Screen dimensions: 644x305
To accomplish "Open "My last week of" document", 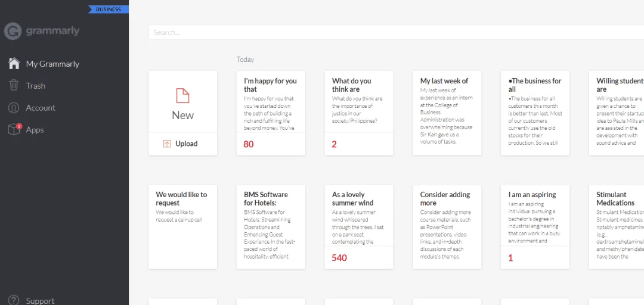I will pyautogui.click(x=447, y=113).
